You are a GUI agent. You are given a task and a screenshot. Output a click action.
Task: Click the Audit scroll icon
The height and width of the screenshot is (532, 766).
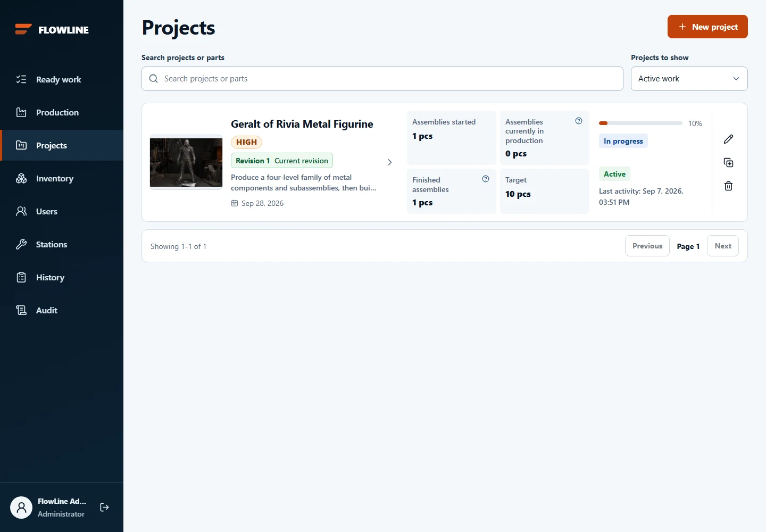pos(21,310)
